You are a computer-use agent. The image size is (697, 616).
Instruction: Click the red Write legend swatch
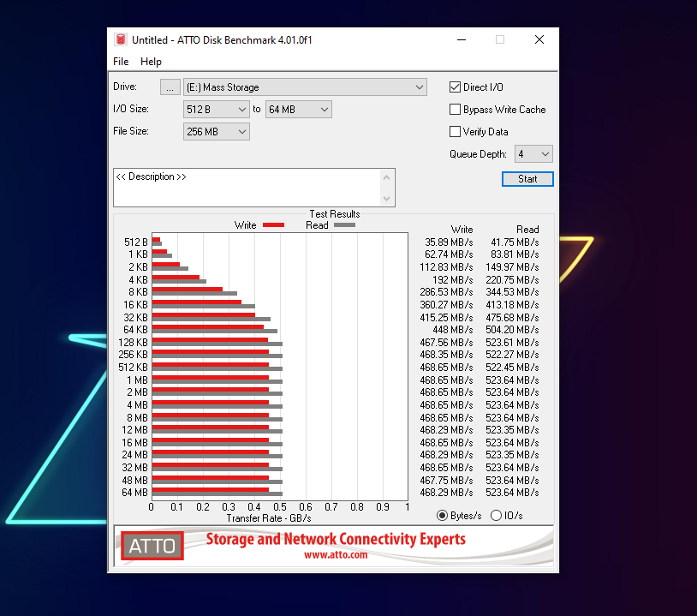coord(273,225)
